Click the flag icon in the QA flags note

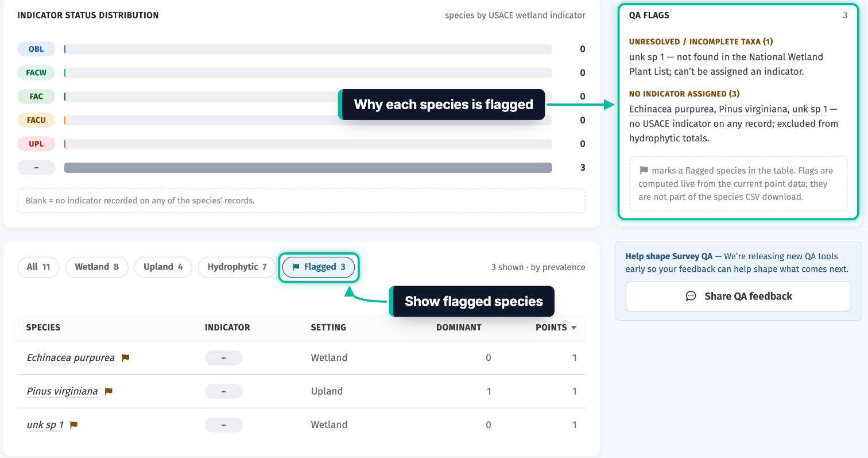[644, 171]
